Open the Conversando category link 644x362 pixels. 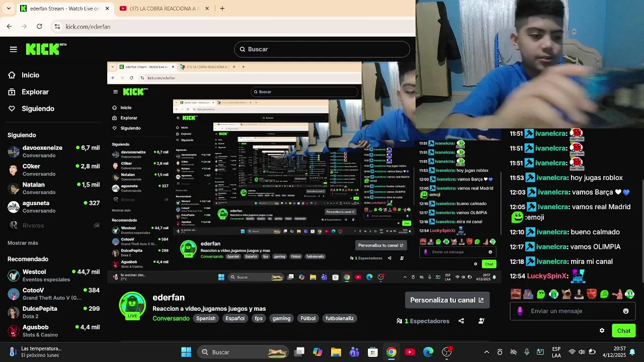(171, 318)
